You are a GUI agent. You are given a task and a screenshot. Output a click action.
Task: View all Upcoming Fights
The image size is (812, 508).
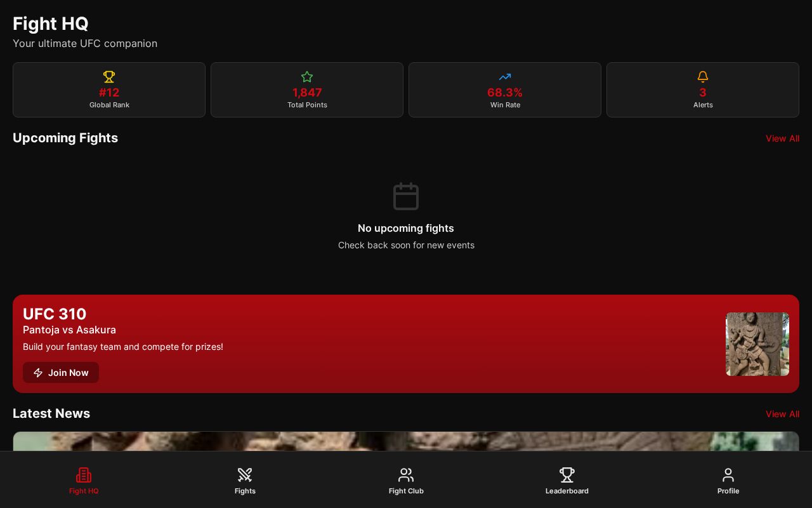coord(782,138)
